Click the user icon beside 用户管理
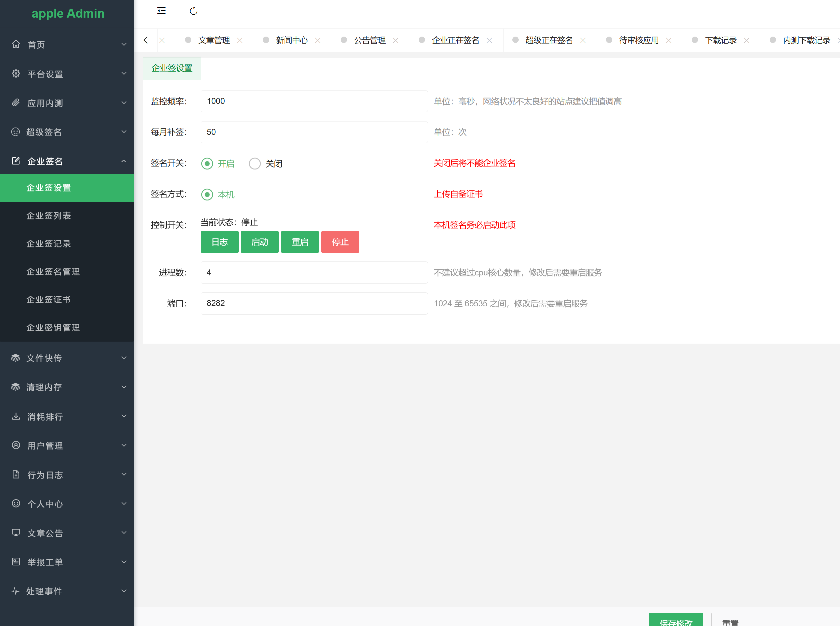 [x=16, y=445]
